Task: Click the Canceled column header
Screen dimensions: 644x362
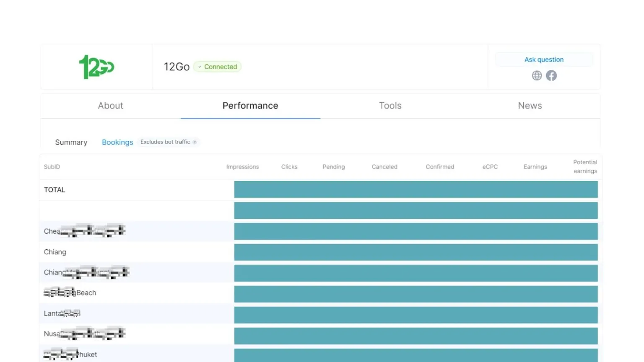Action: 384,167
